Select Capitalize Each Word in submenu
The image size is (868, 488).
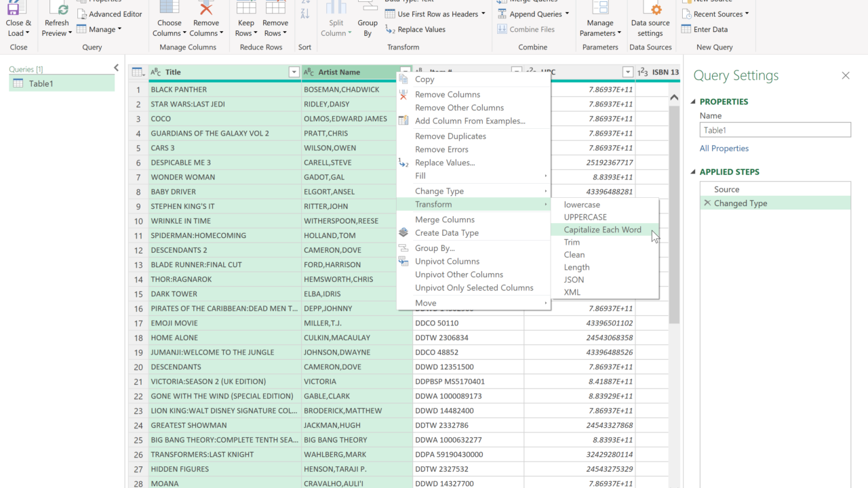602,230
